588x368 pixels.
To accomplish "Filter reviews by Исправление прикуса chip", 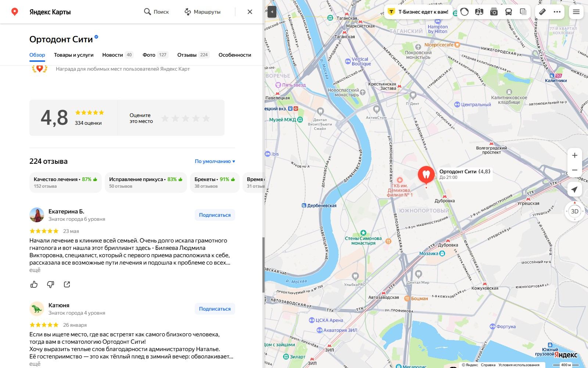I will pyautogui.click(x=146, y=183).
